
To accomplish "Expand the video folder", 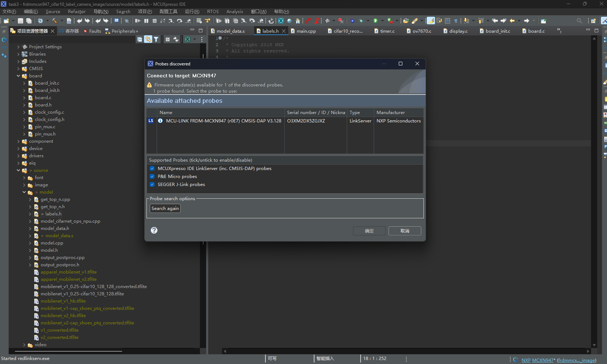I will click(x=24, y=345).
